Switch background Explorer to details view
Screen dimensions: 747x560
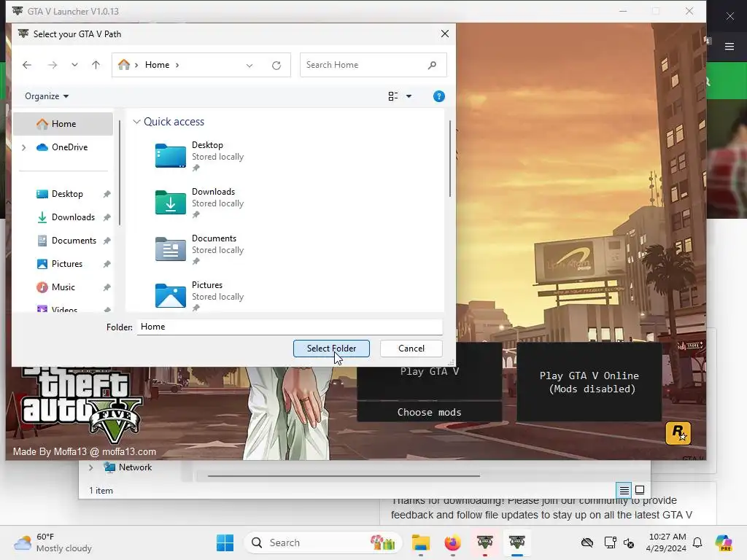(624, 490)
